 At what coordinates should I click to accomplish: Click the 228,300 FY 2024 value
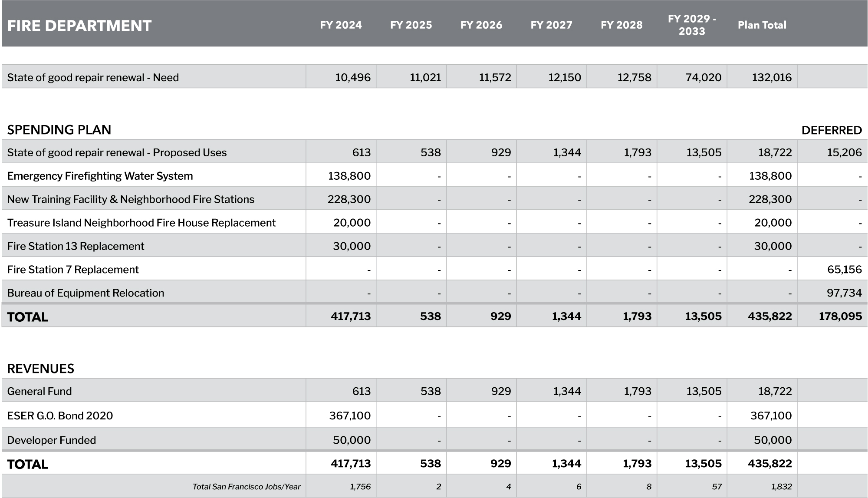pyautogui.click(x=349, y=199)
